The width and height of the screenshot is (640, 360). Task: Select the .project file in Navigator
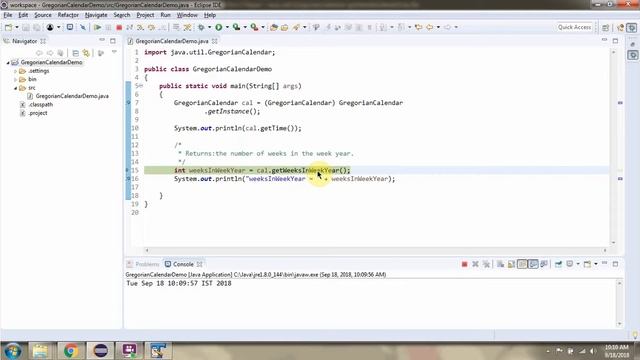38,113
